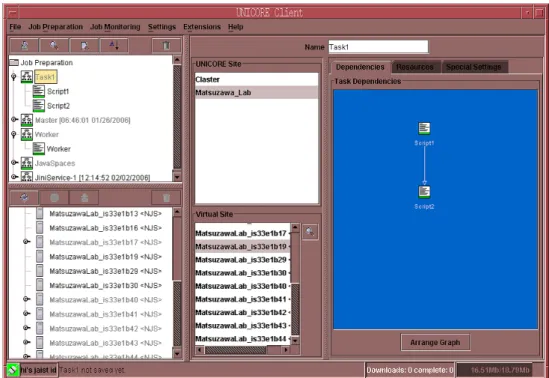Switch to the Dependencies tab

tap(360, 67)
